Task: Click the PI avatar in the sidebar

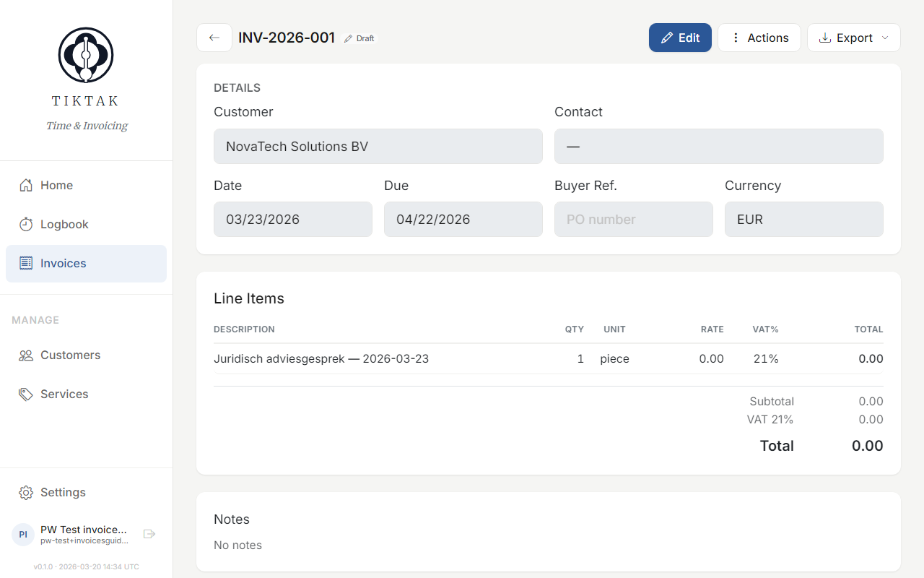Action: [22, 534]
